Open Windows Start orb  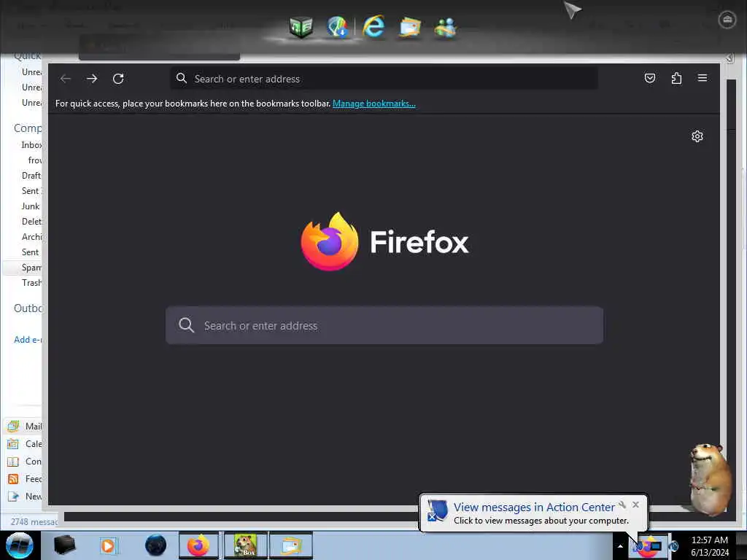pos(20,545)
